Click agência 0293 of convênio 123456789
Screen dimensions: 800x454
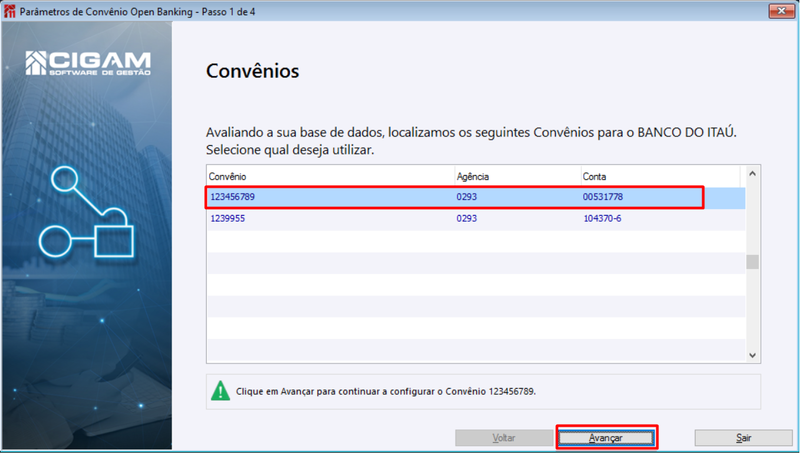(x=466, y=197)
